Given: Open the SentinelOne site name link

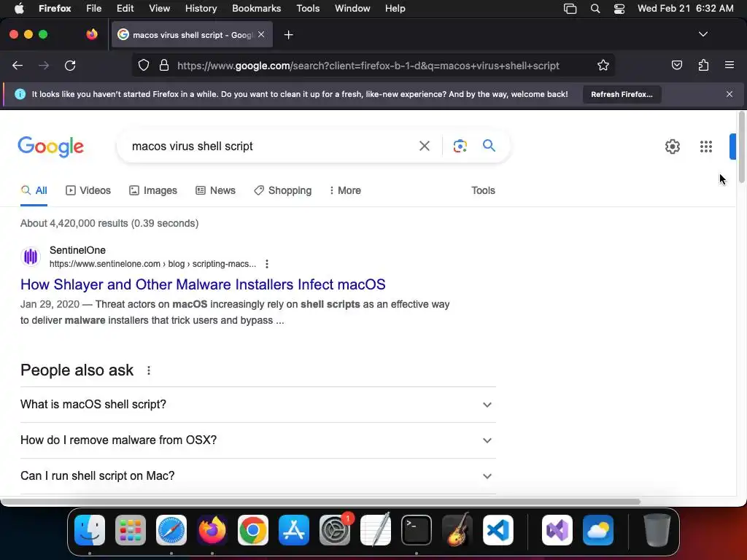Looking at the screenshot, I should coord(77,250).
